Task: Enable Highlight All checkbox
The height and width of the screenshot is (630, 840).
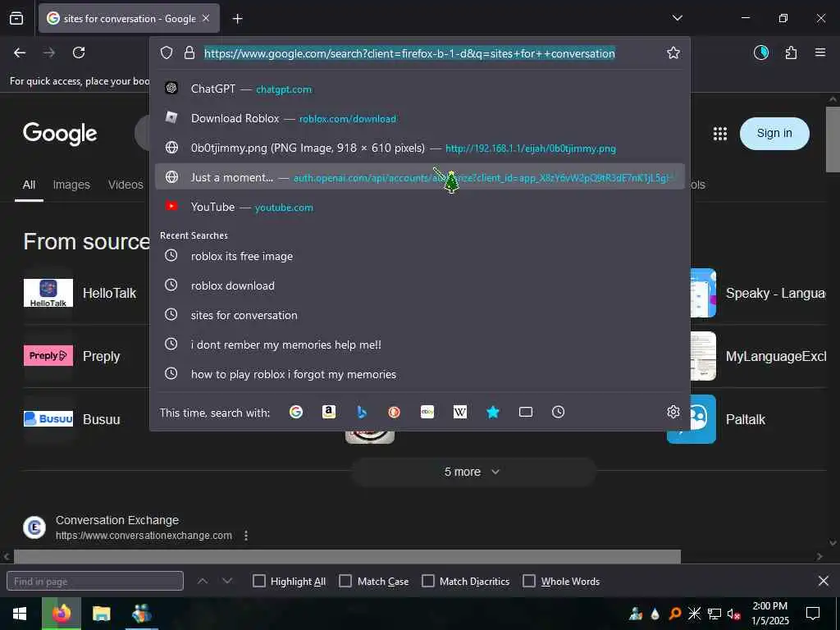Action: 258,581
